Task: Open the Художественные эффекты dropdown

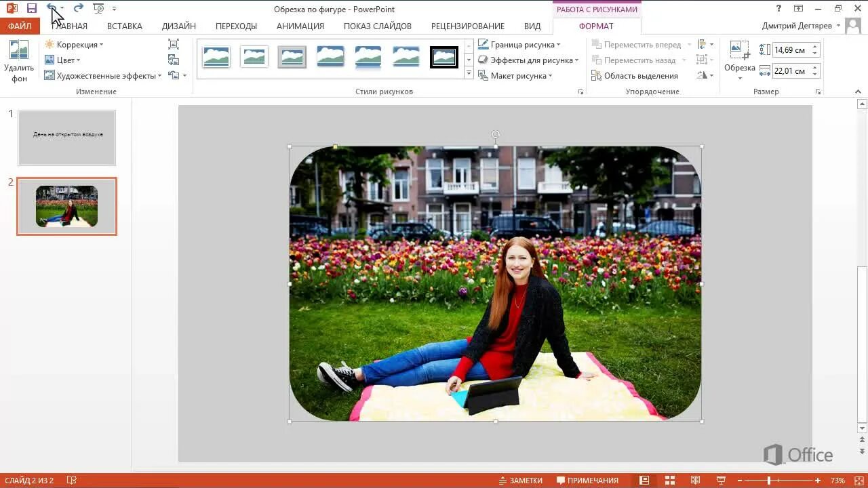Action: click(103, 76)
